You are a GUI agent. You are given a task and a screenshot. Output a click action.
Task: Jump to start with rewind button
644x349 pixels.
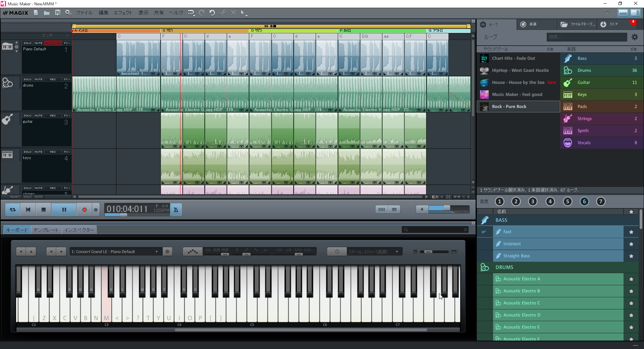pyautogui.click(x=28, y=209)
